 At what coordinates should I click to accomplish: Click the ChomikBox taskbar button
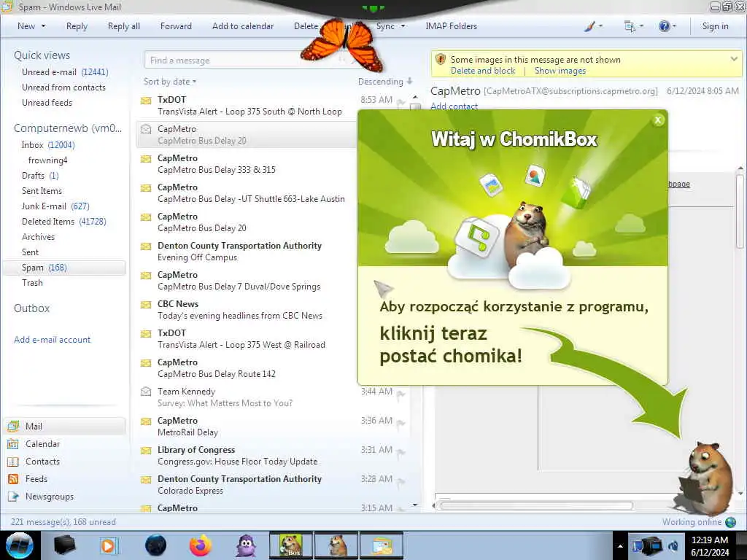click(x=291, y=545)
